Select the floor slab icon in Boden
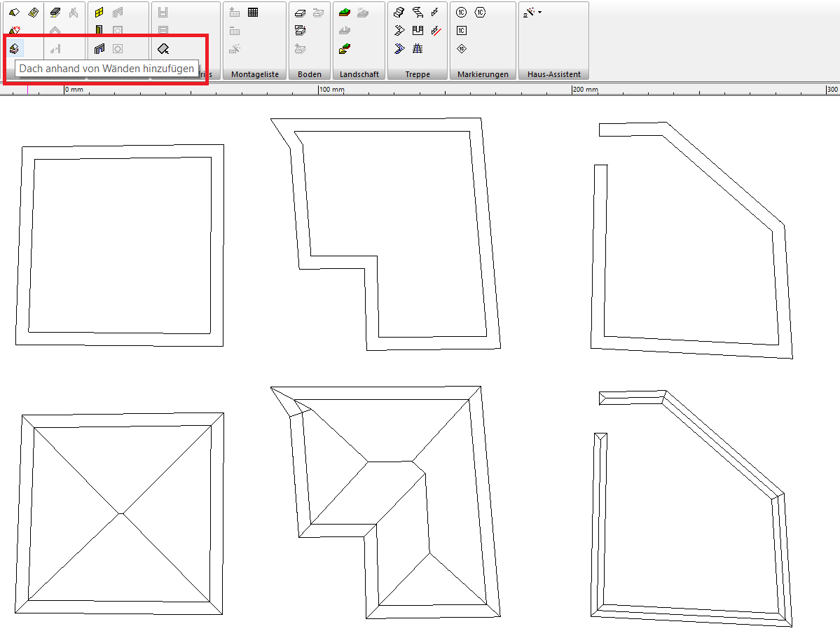The image size is (840, 638). (300, 13)
